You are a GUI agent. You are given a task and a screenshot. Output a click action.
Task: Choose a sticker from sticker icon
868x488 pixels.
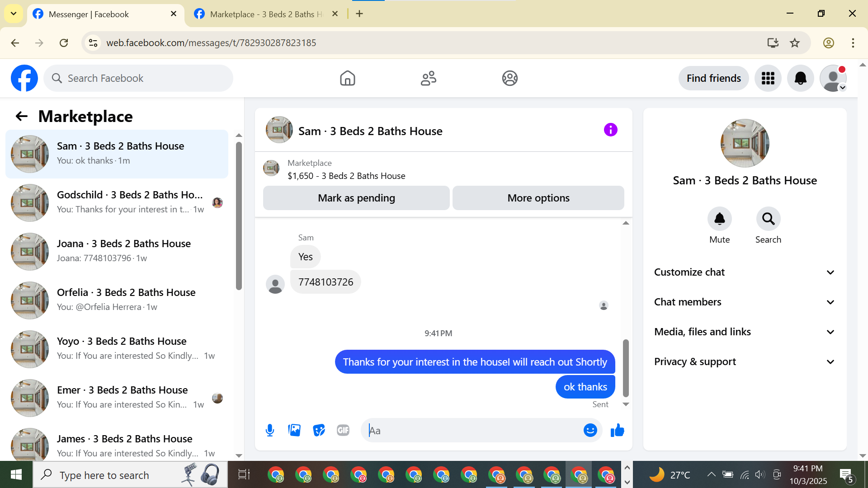319,431
